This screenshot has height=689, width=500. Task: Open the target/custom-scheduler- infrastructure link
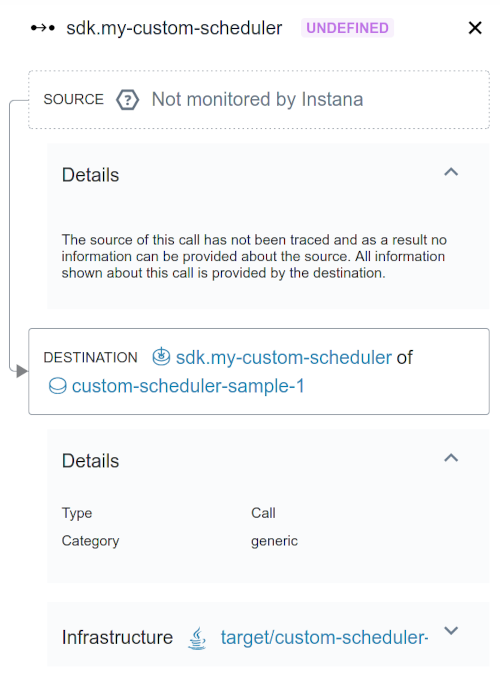(x=324, y=637)
